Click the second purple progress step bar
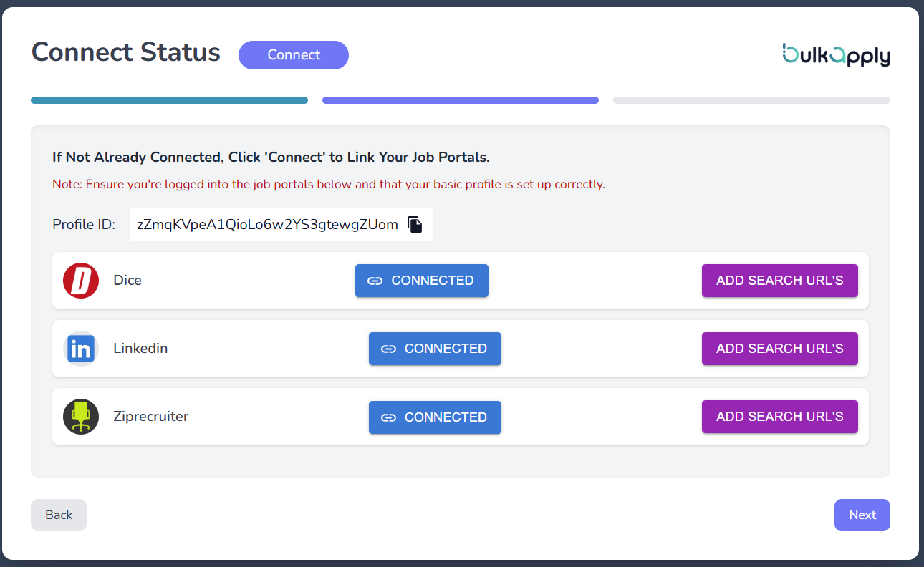Image resolution: width=924 pixels, height=567 pixels. click(x=460, y=100)
